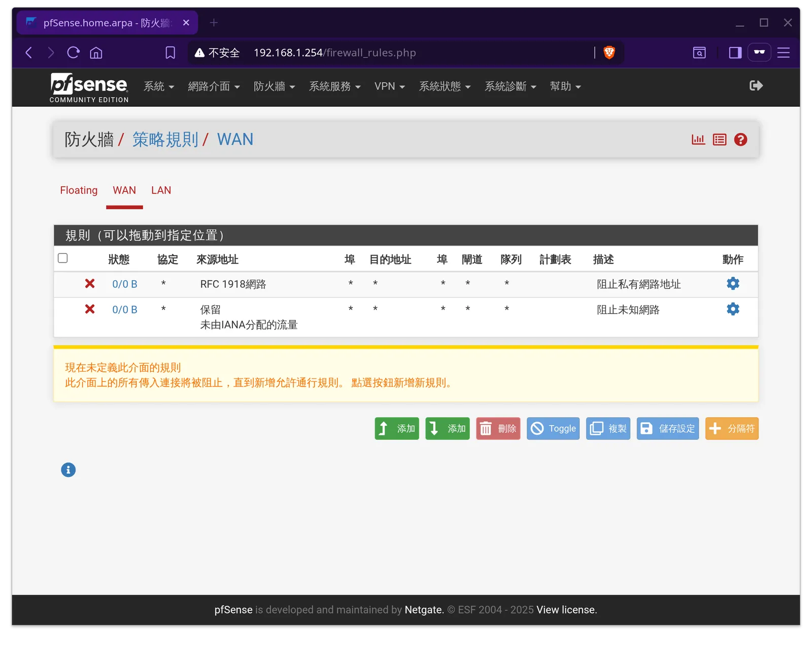Expand the 網路介面 menu
Image resolution: width=812 pixels, height=649 pixels.
click(x=214, y=86)
